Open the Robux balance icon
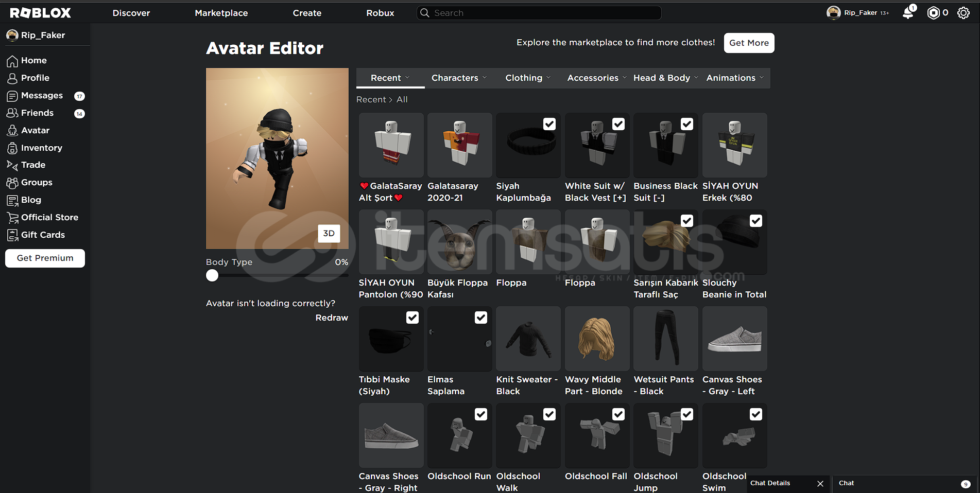The width and height of the screenshot is (980, 493). pos(933,13)
